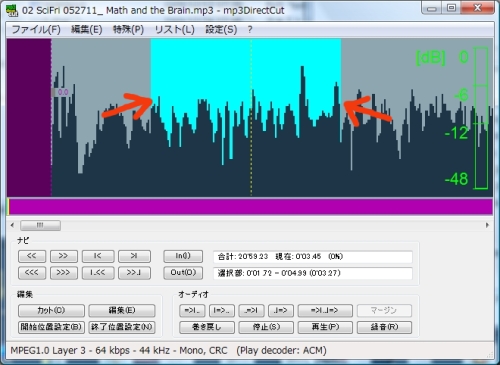
Task: Start playback with 再生(P) button
Action: (325, 327)
